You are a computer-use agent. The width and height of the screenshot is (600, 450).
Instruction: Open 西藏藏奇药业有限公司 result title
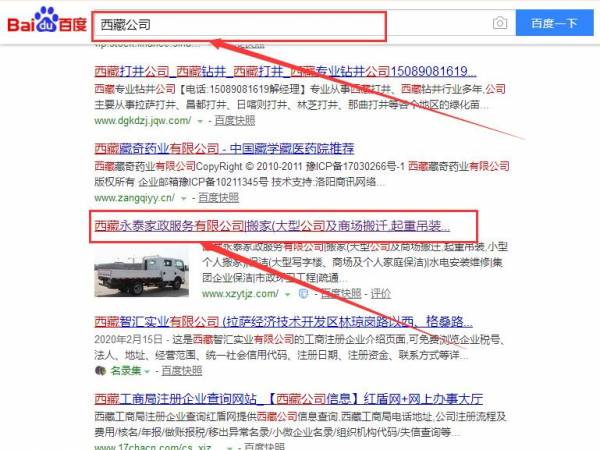224,148
